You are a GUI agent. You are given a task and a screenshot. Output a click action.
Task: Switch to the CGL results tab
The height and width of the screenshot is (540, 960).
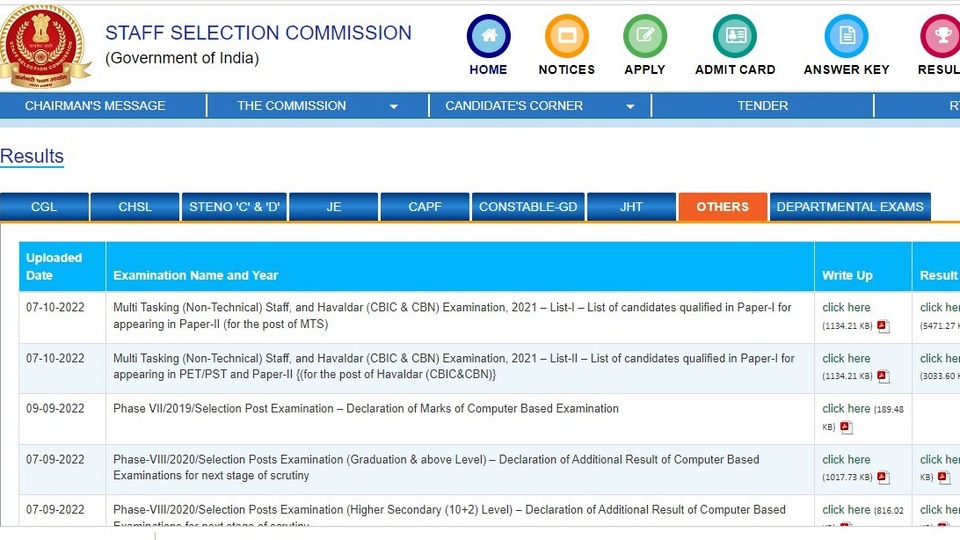[44, 207]
